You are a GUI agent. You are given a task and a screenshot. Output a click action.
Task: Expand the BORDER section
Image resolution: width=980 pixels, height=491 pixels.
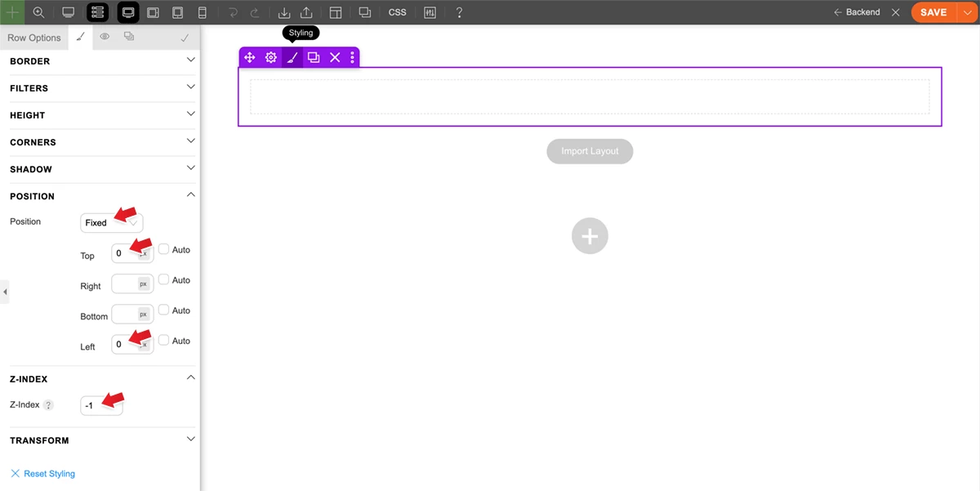pos(102,61)
